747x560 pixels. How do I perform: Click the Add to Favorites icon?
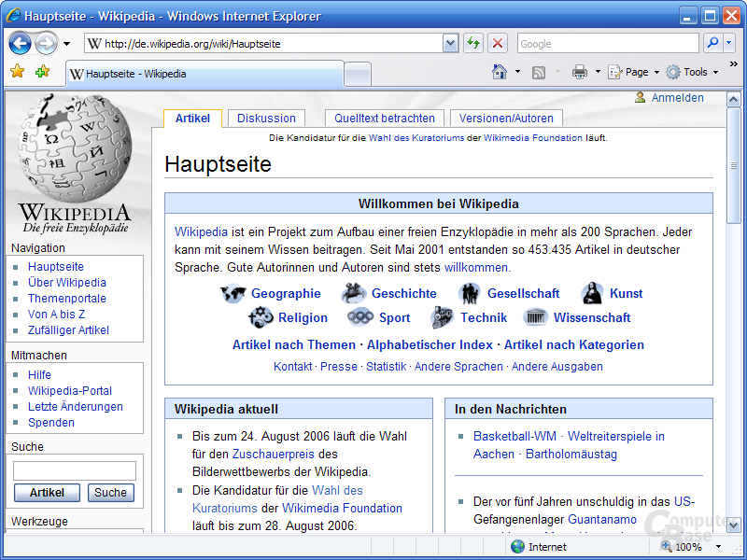(x=42, y=72)
